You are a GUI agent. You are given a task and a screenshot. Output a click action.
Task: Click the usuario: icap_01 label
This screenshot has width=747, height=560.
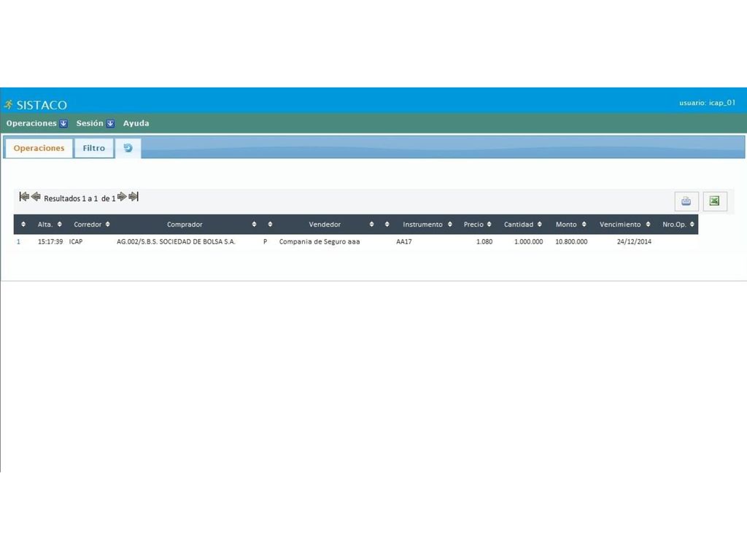tap(708, 102)
